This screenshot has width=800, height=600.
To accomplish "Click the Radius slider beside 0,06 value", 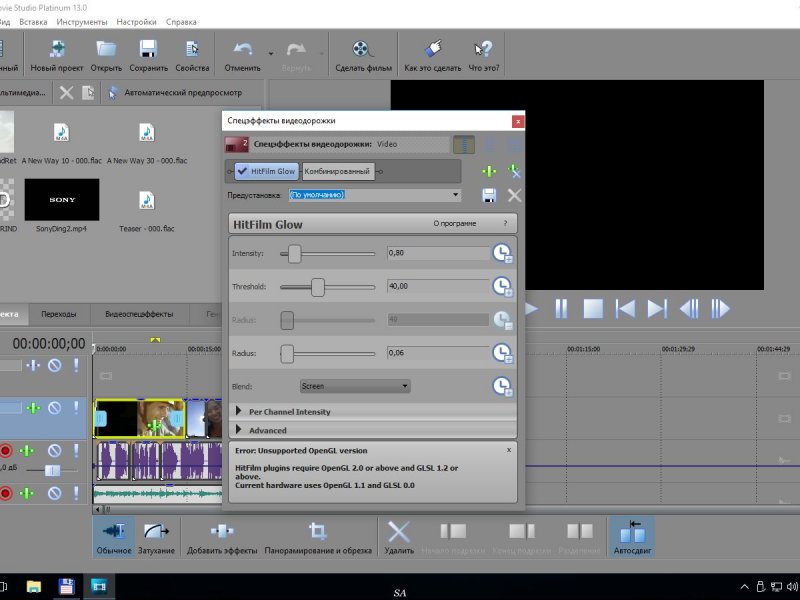I will [287, 354].
